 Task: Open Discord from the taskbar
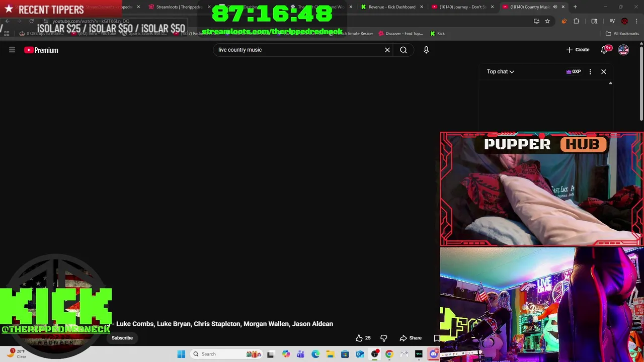434,354
